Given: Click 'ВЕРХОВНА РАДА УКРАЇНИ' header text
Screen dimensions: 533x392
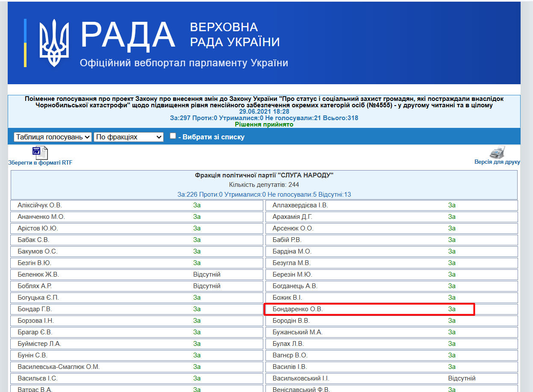Looking at the screenshot, I should click(x=235, y=34).
